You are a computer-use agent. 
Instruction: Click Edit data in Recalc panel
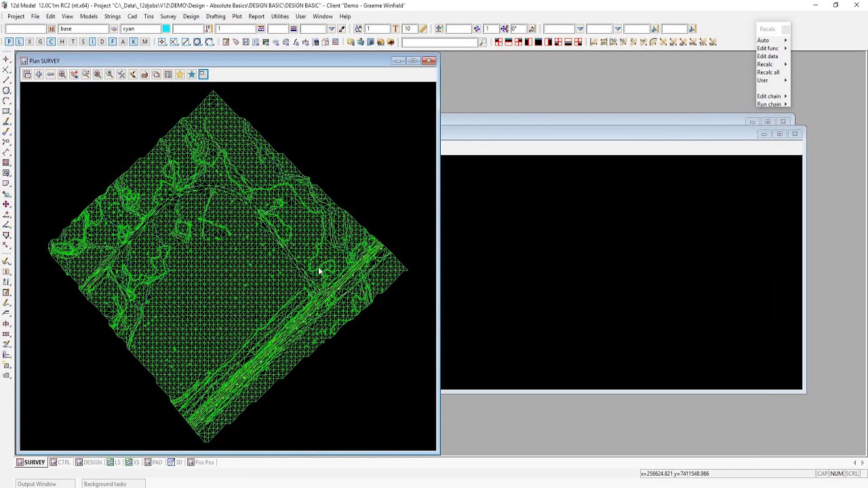click(768, 56)
